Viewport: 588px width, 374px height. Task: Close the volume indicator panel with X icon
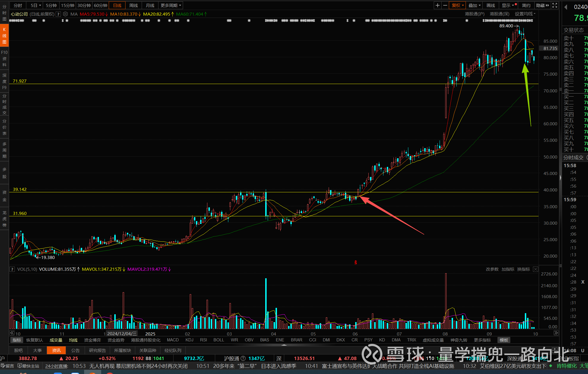535,269
